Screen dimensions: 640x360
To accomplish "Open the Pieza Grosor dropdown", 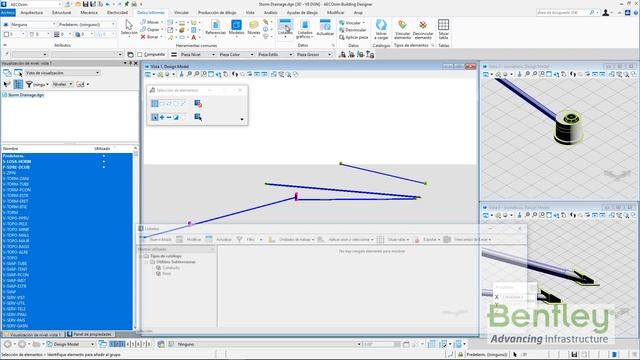I will click(x=314, y=54).
